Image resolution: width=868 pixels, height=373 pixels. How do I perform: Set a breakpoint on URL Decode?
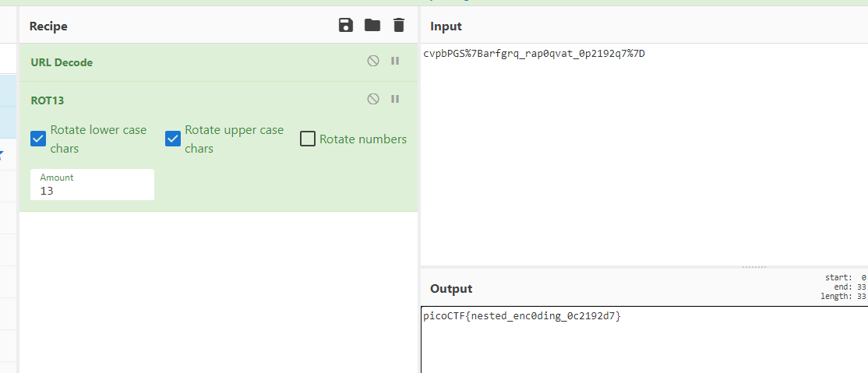(x=395, y=61)
